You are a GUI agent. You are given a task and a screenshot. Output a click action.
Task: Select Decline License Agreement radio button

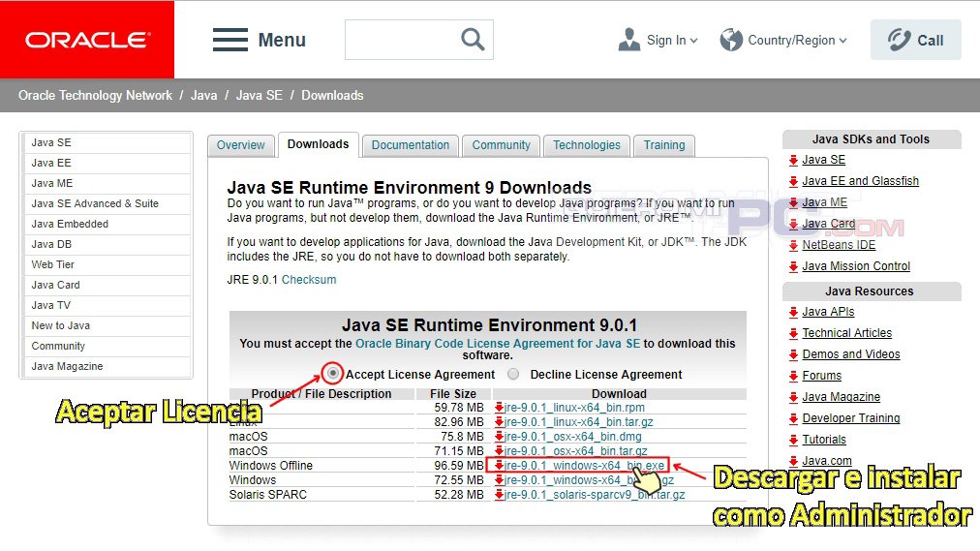[513, 374]
